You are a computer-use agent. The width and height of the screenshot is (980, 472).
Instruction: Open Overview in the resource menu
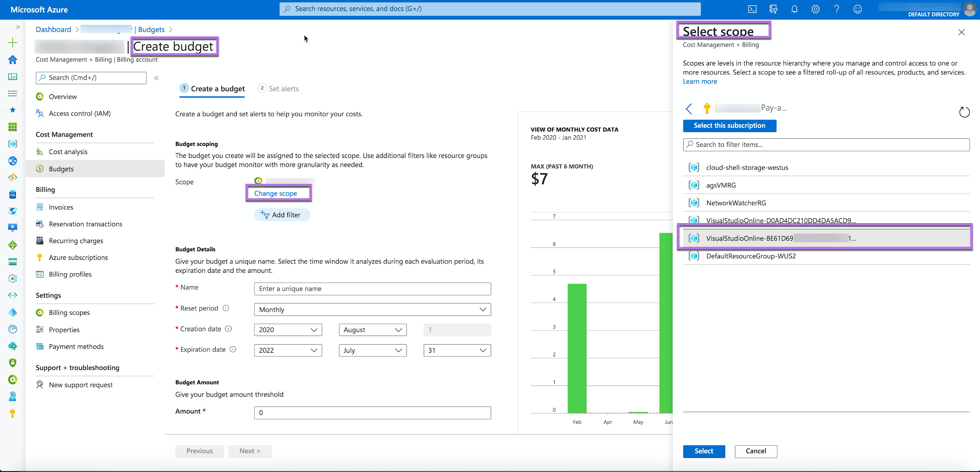point(63,97)
